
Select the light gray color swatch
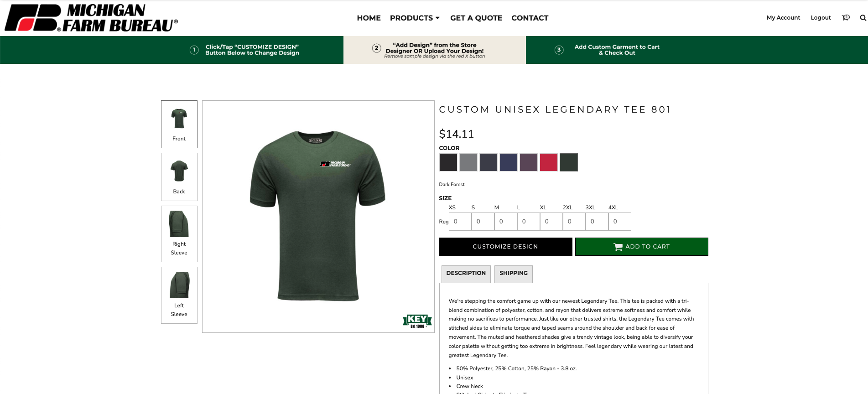coord(468,162)
